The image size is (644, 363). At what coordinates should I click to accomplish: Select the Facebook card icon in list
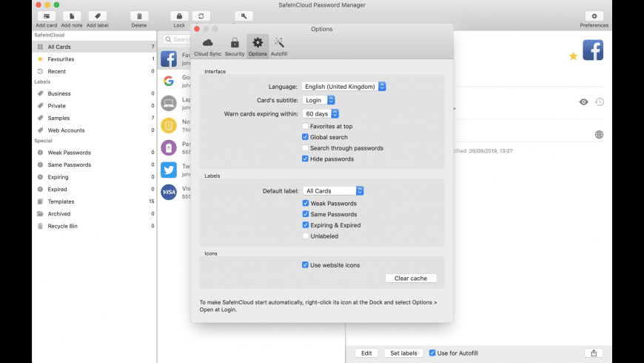point(169,59)
